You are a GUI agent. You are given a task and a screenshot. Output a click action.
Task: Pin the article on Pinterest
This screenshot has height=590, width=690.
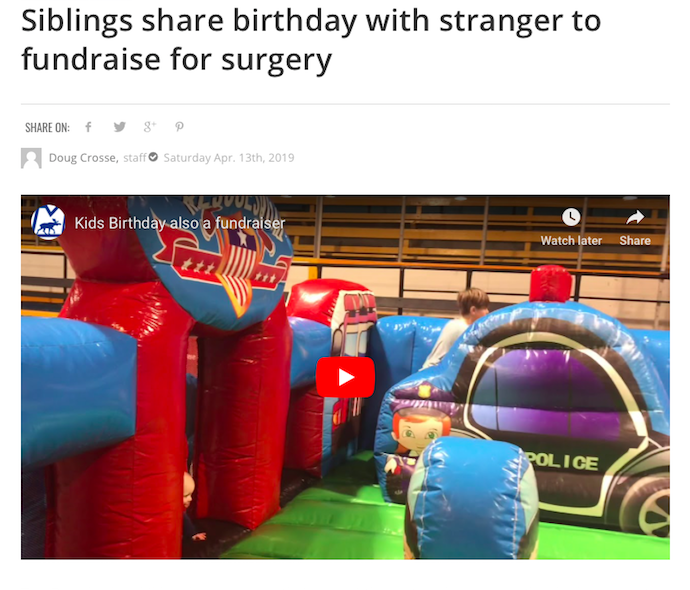(x=179, y=127)
